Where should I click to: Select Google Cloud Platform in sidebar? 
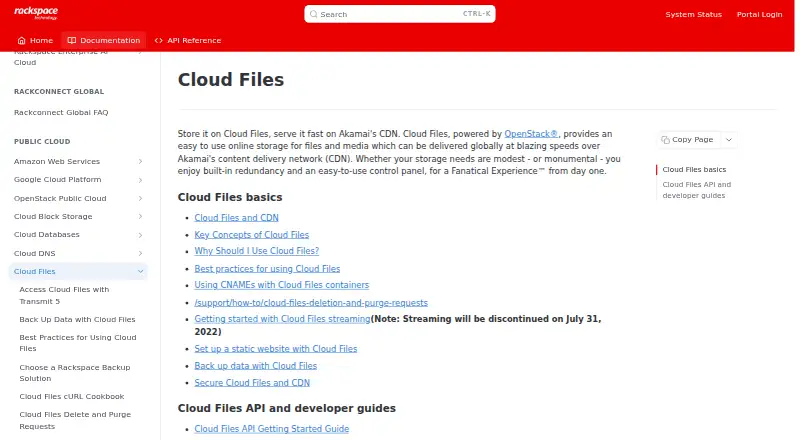58,180
